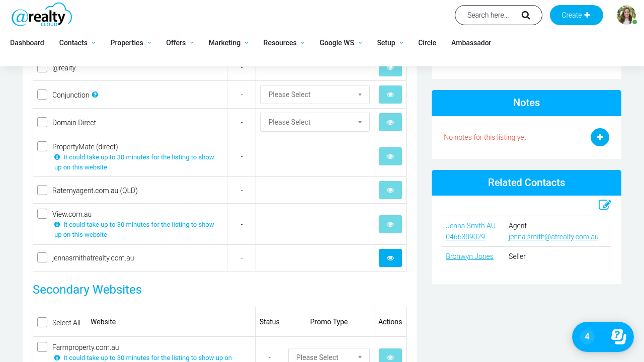This screenshot has height=362, width=644.
Task: Open the Ambassador page
Action: (x=471, y=43)
